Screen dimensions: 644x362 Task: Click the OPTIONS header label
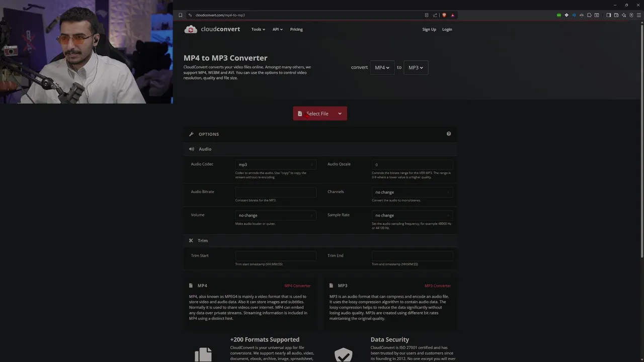[209, 134]
